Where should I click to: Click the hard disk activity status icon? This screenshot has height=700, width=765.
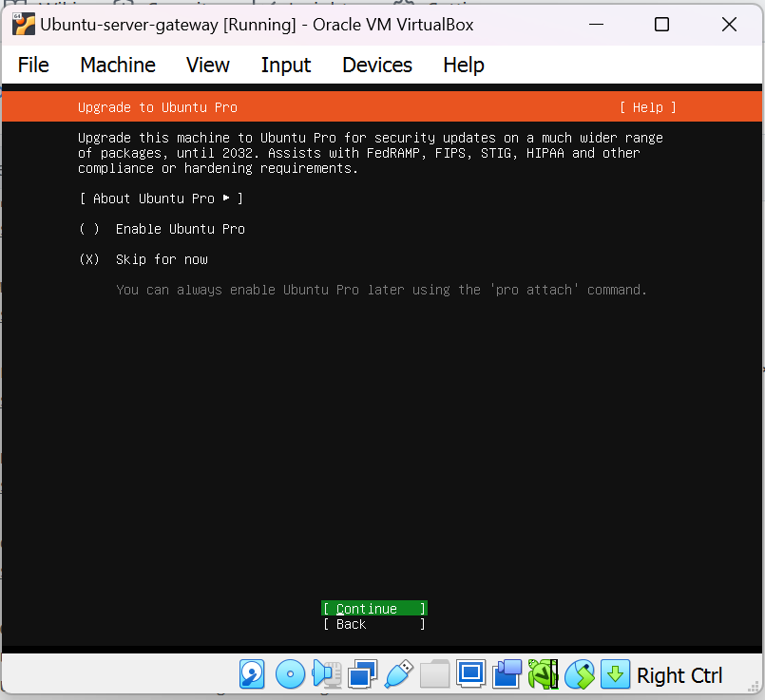[252, 674]
